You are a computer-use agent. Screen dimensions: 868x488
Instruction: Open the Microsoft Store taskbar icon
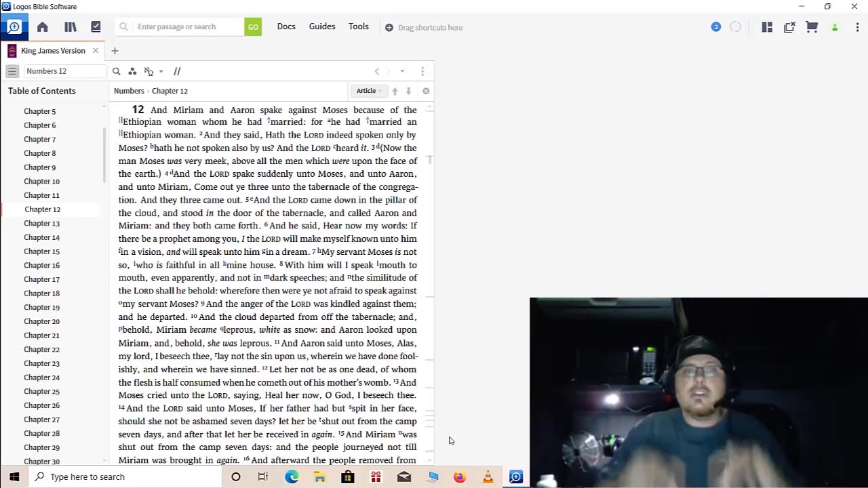pos(348,476)
